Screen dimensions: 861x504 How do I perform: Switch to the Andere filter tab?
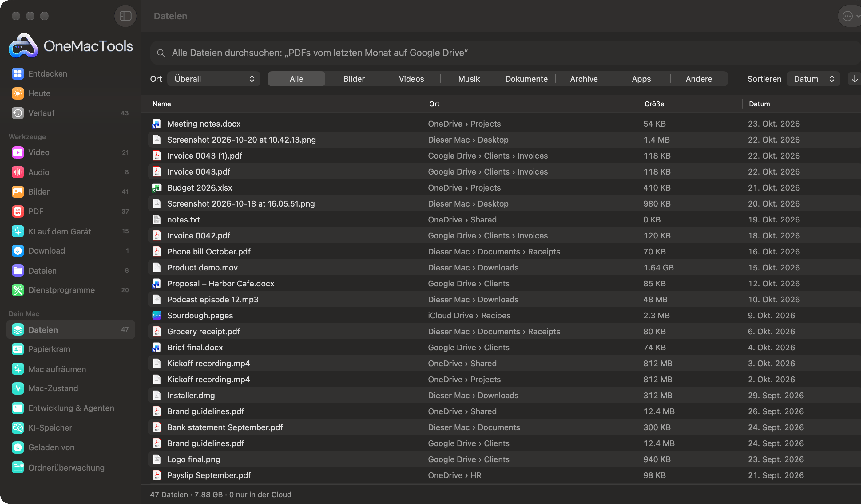pyautogui.click(x=699, y=79)
